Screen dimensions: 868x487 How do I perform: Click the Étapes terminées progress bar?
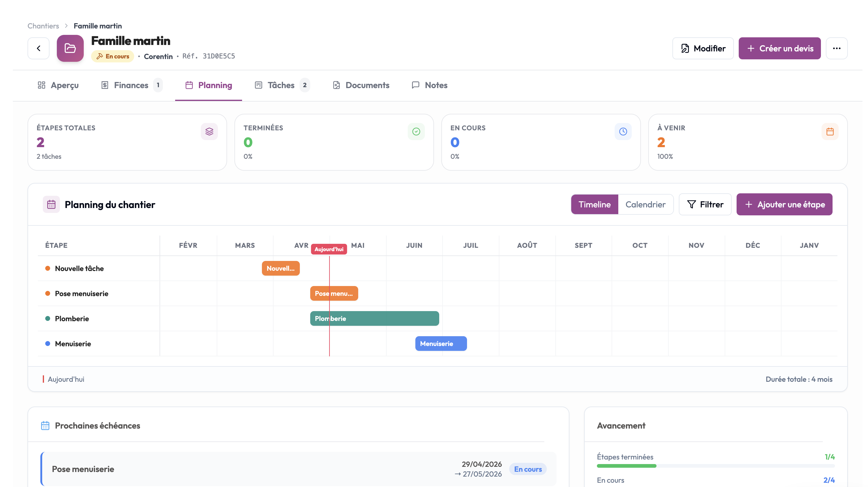point(716,466)
